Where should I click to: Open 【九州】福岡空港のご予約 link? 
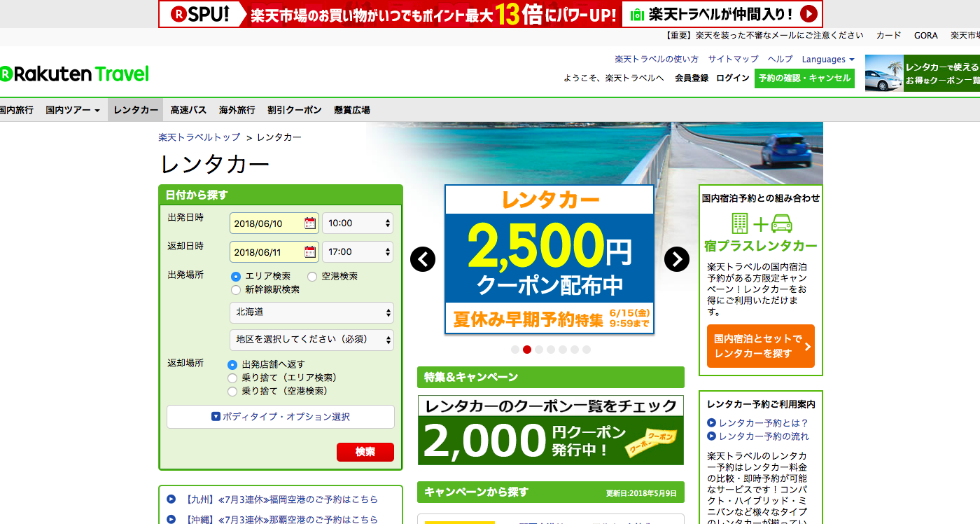[x=281, y=499]
